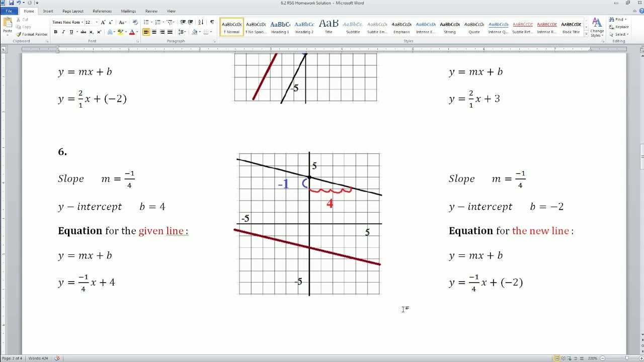Screen dimensions: 644x362
Task: Switch to the Mailings tab
Action: click(x=128, y=11)
